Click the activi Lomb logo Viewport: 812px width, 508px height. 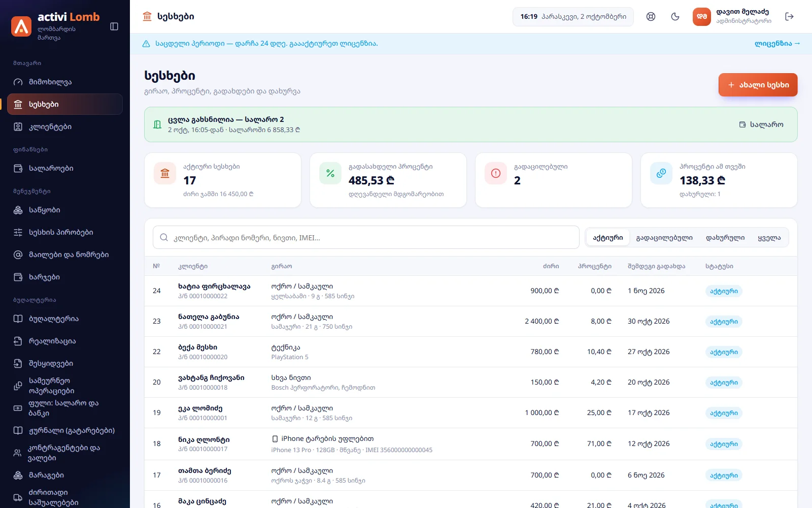click(56, 26)
